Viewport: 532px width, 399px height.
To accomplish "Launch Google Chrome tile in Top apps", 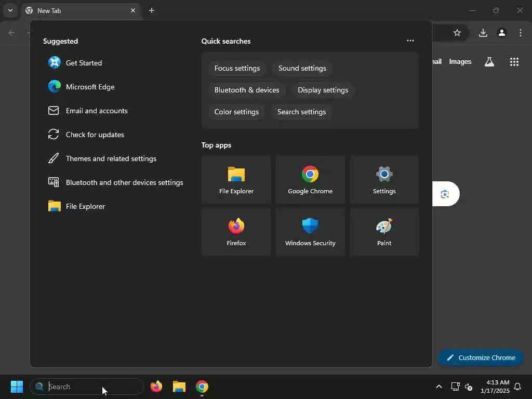I will [310, 180].
